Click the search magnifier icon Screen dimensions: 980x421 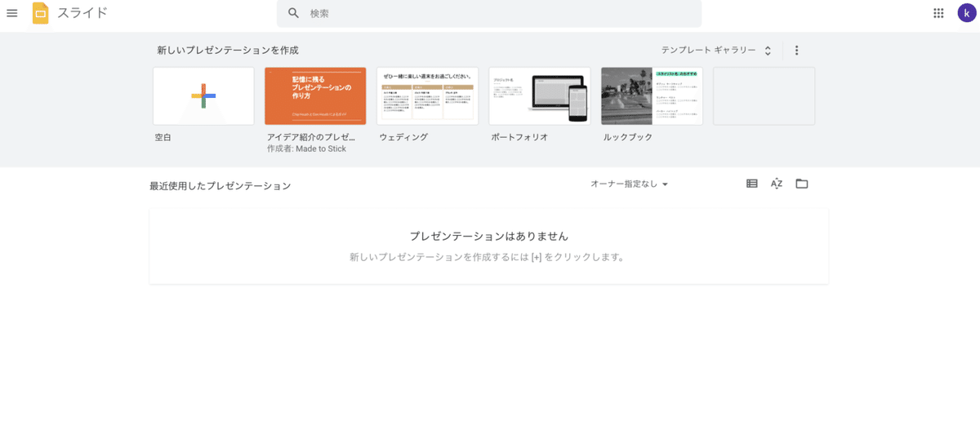[x=294, y=13]
